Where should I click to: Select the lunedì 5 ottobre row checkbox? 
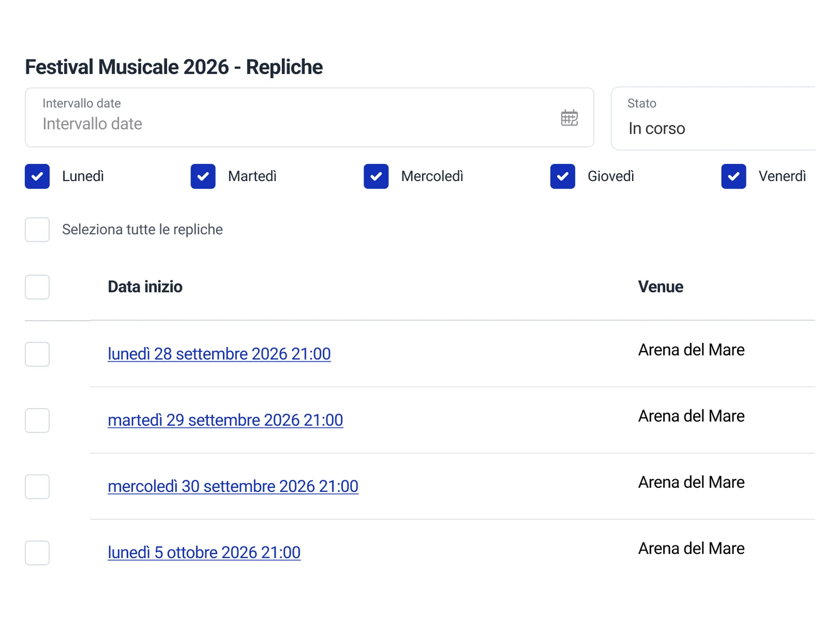[37, 553]
